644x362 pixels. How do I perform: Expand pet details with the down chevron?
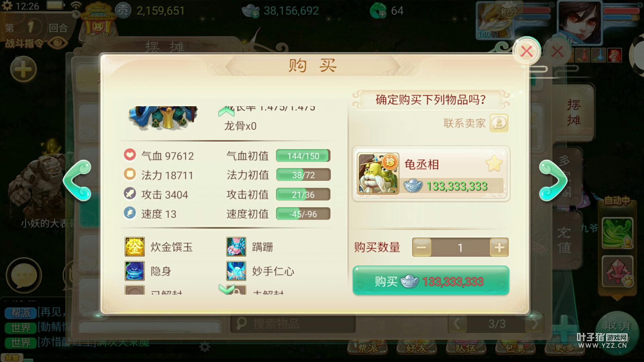[x=226, y=289]
